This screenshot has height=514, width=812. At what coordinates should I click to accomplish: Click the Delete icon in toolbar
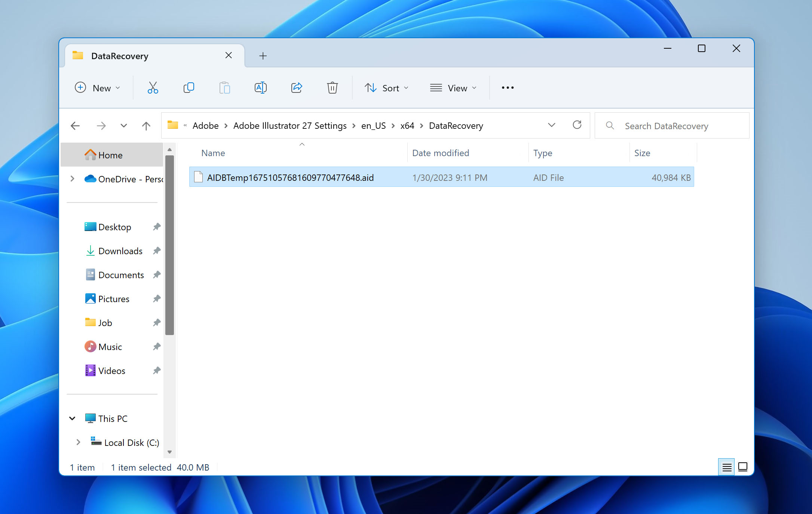(x=333, y=88)
